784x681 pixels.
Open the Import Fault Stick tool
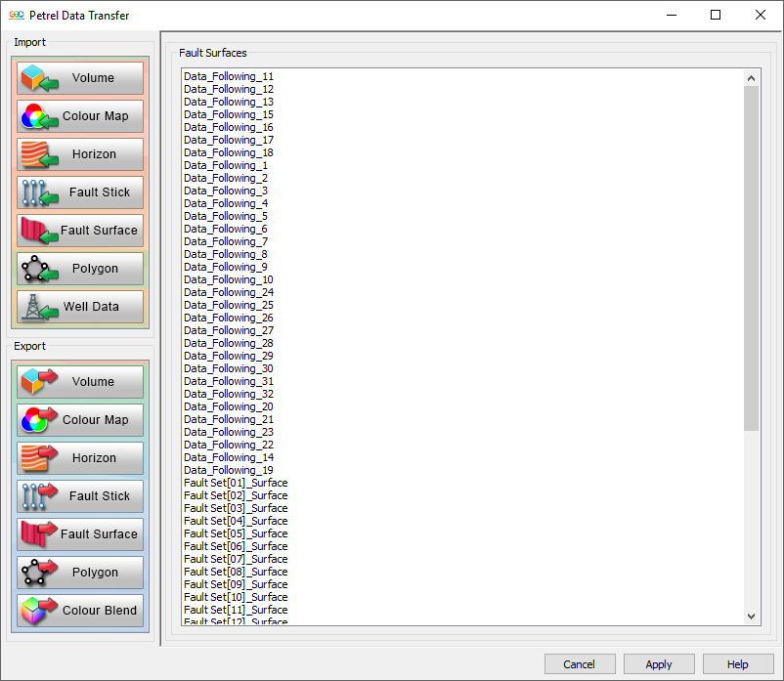click(80, 192)
